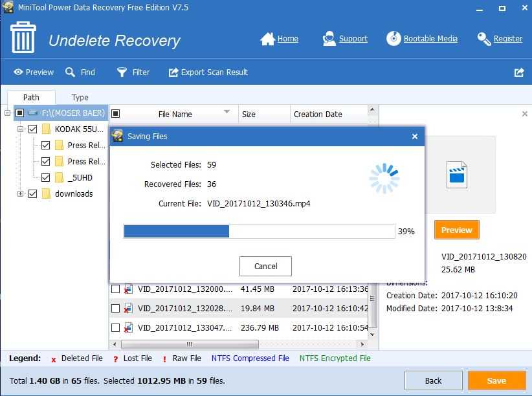Click the NTFS Encrypted File legend text
The image size is (532, 396).
[335, 358]
